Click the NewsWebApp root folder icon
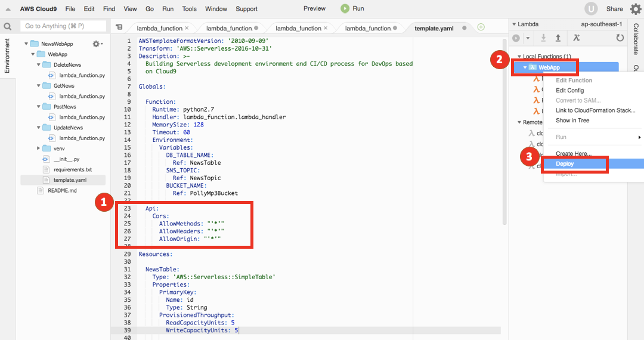Screen dimensions: 644x340 point(35,44)
